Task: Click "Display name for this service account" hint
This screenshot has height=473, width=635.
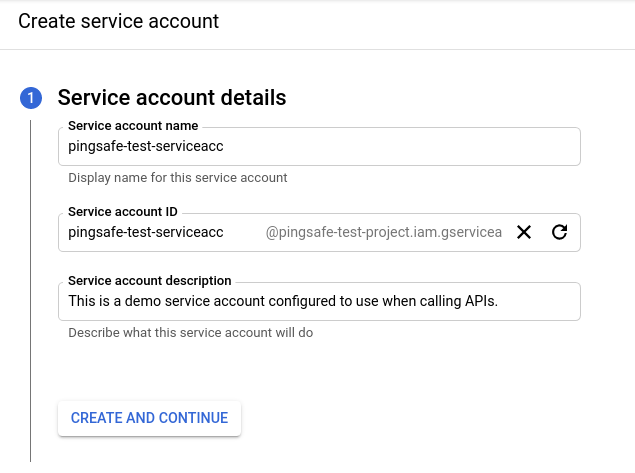Action: [177, 178]
